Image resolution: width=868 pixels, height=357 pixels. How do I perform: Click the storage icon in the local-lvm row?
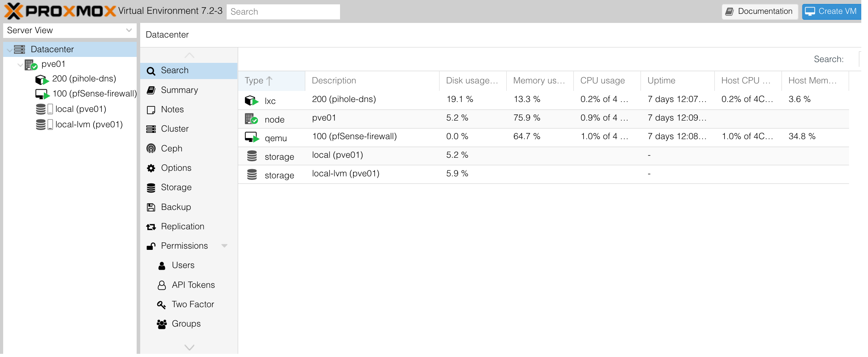click(252, 174)
